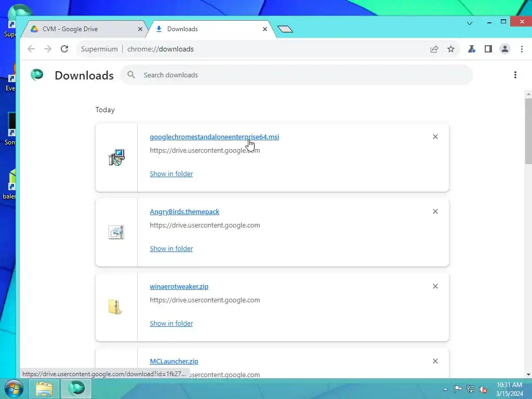Remove AngryBirds.themepack from the list
This screenshot has width=532, height=399.
[x=435, y=211]
